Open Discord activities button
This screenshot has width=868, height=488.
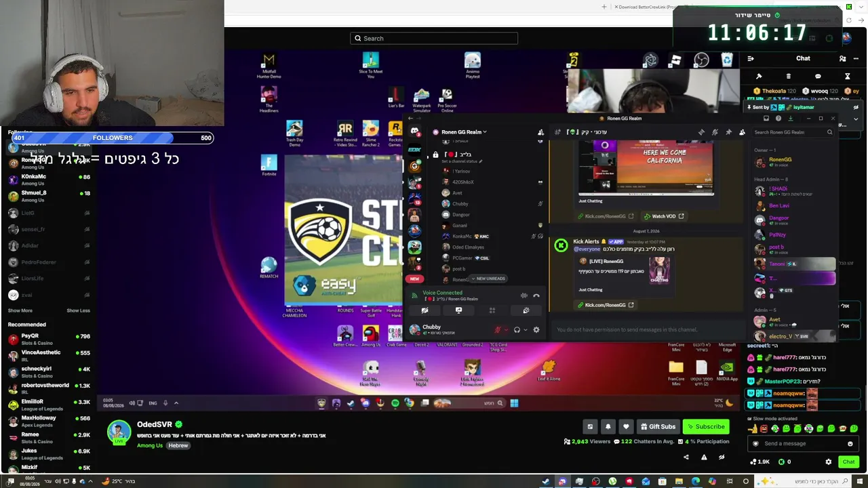coord(492,310)
